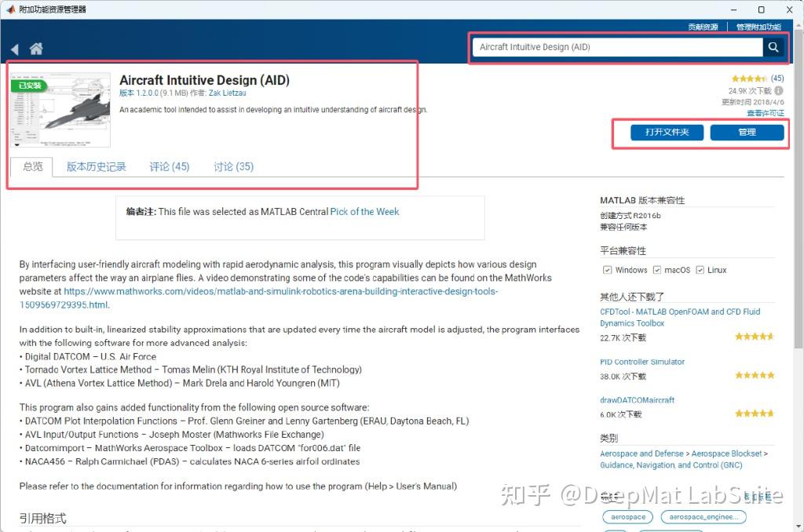The width and height of the screenshot is (804, 532).
Task: Click the 管理 button
Action: pos(747,132)
